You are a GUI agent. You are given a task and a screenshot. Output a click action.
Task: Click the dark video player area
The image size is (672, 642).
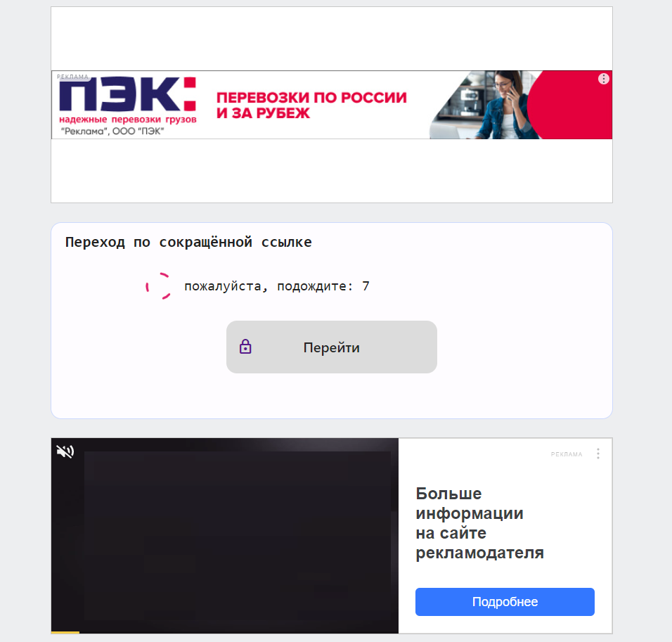coord(224,535)
